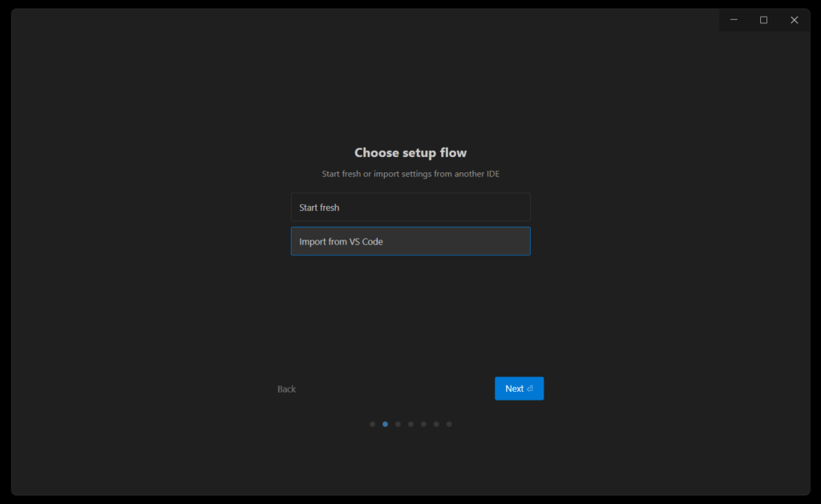Click the blue Next button

519,389
